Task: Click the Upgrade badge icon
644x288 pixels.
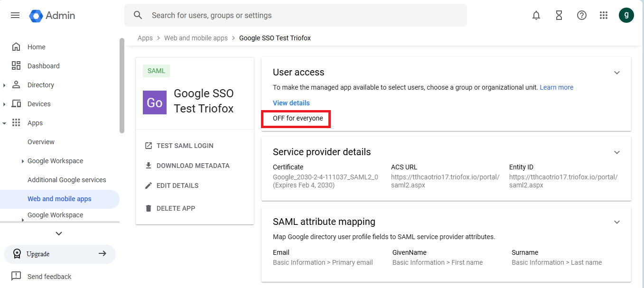Action: point(17,254)
